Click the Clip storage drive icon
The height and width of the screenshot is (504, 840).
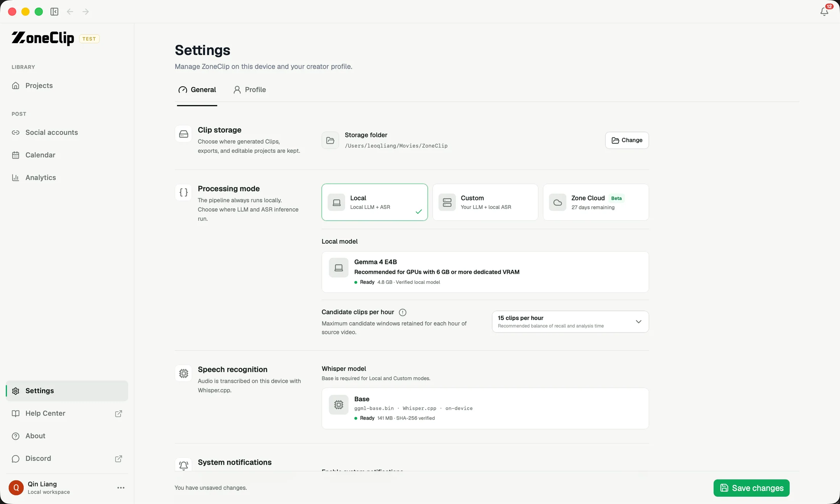[x=183, y=134]
